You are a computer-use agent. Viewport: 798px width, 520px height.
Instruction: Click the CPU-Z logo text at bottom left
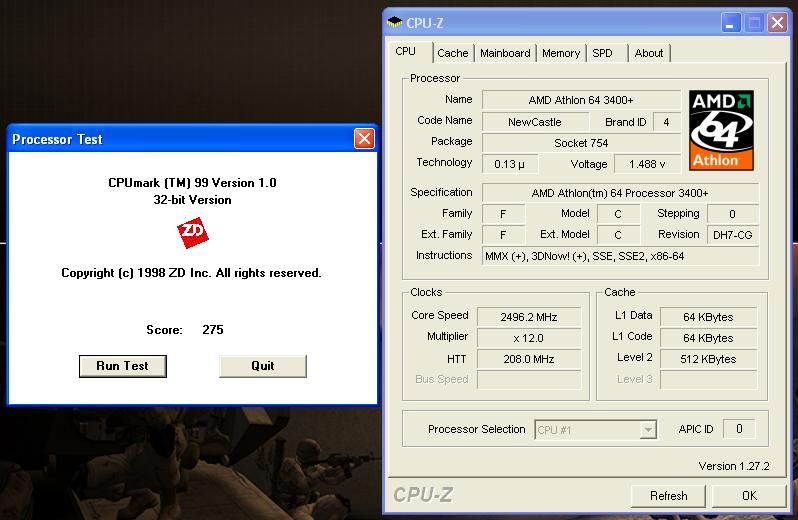coord(423,495)
